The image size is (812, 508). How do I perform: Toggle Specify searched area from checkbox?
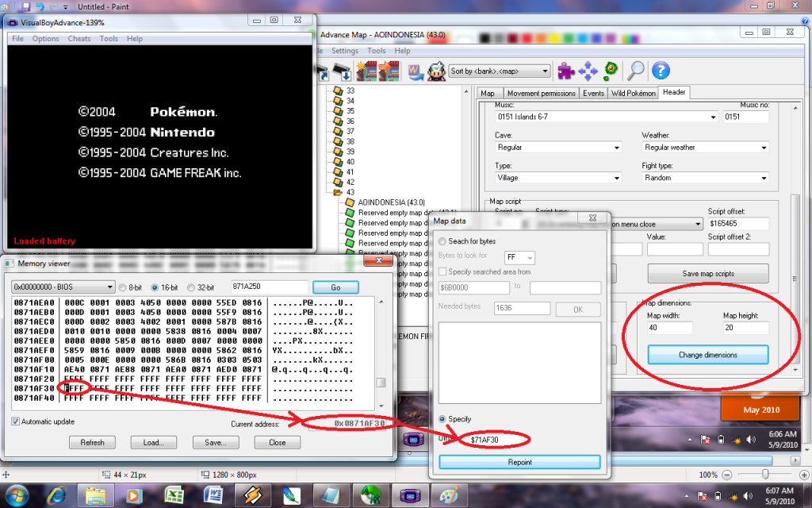(442, 271)
